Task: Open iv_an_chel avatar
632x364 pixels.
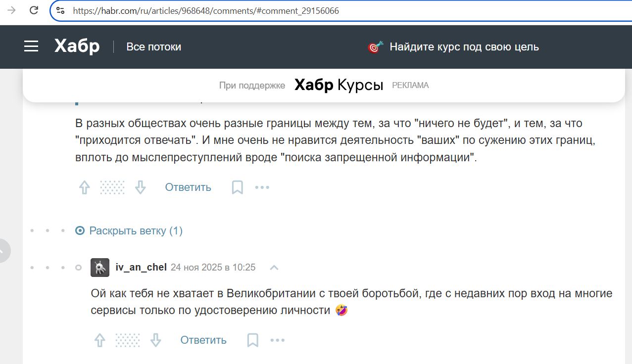Action: coord(100,268)
